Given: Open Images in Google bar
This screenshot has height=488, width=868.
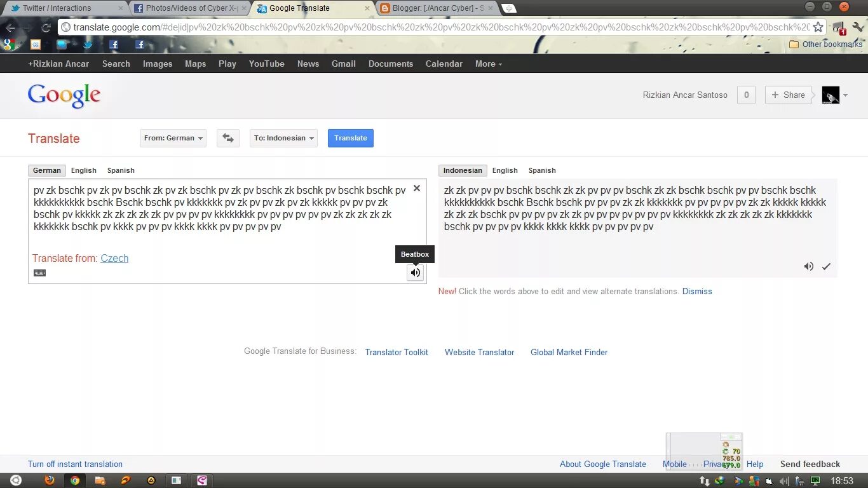Looking at the screenshot, I should [158, 64].
